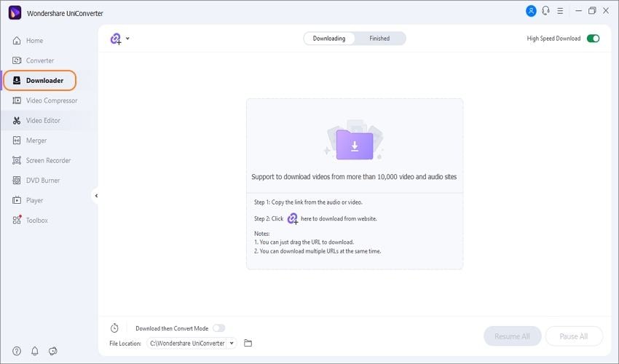This screenshot has width=619, height=364.
Task: Open the hamburger menu in title bar
Action: [560, 11]
